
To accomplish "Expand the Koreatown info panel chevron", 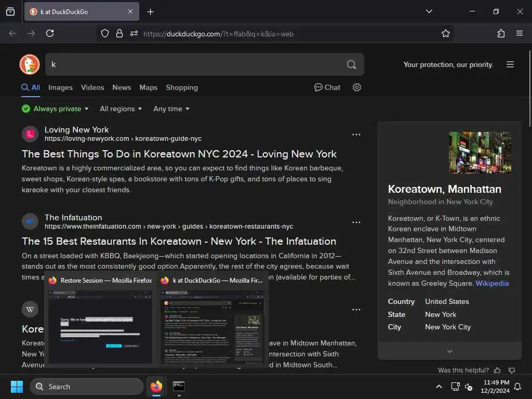I will point(449,351).
